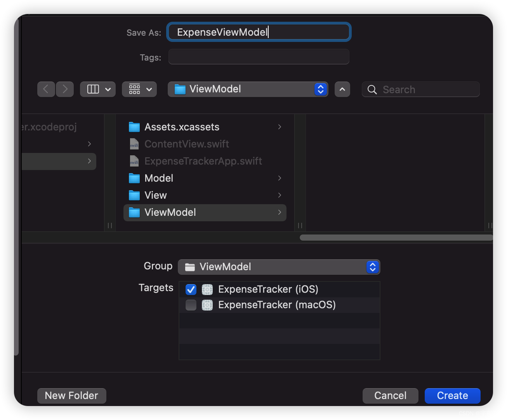Click the vertical scrollbar on the dialog's left edge

(16, 186)
